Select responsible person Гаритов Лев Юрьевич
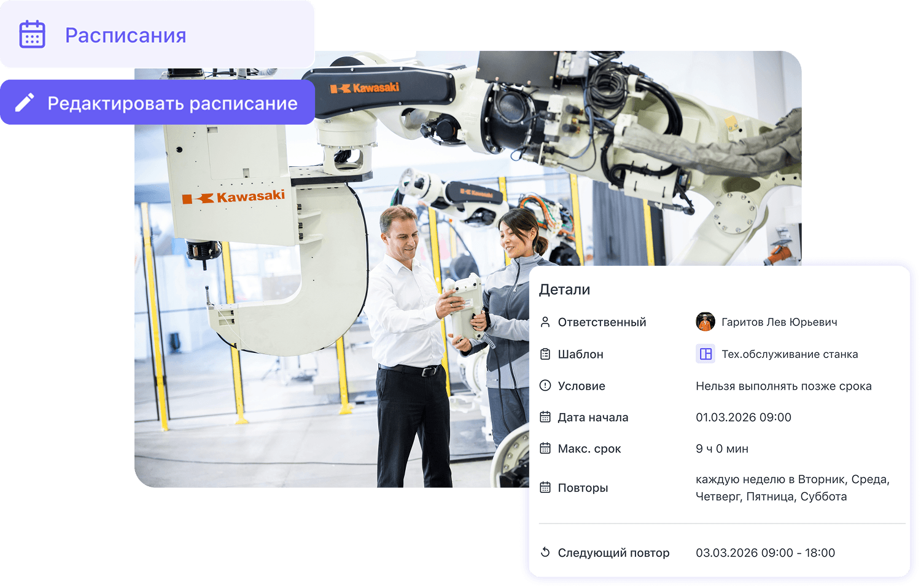 pos(779,322)
